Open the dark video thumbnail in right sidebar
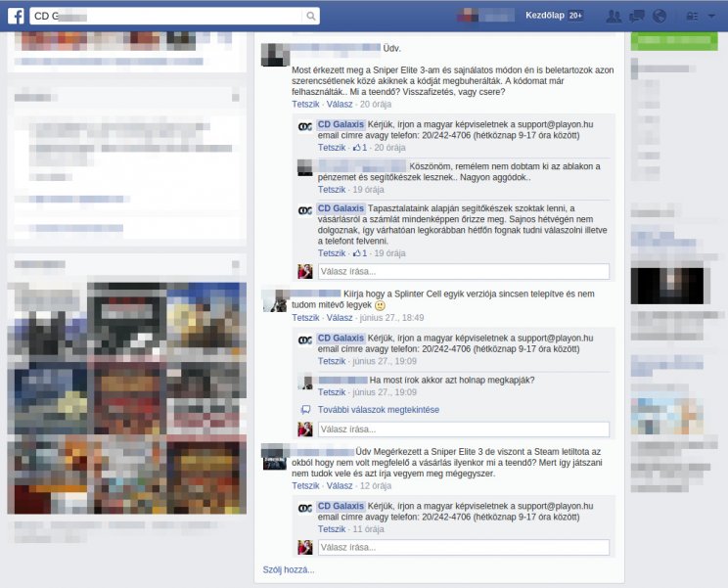This screenshot has height=588, width=728. [x=667, y=286]
